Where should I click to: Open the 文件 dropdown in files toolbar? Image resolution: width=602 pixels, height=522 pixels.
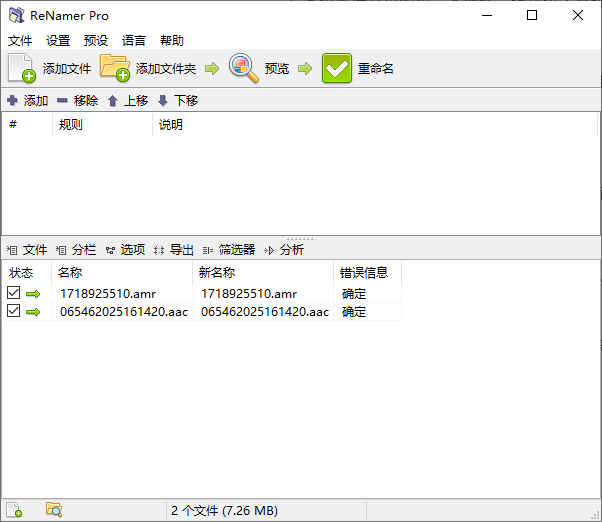(x=27, y=250)
